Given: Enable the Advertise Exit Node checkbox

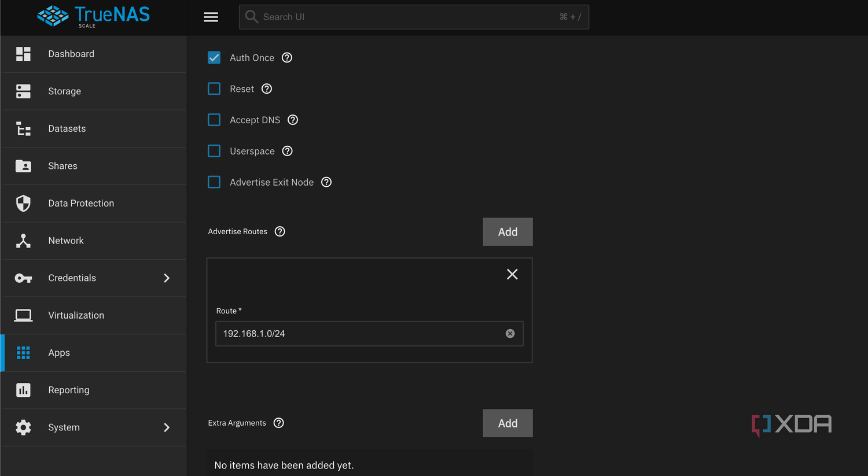Looking at the screenshot, I should coord(214,182).
